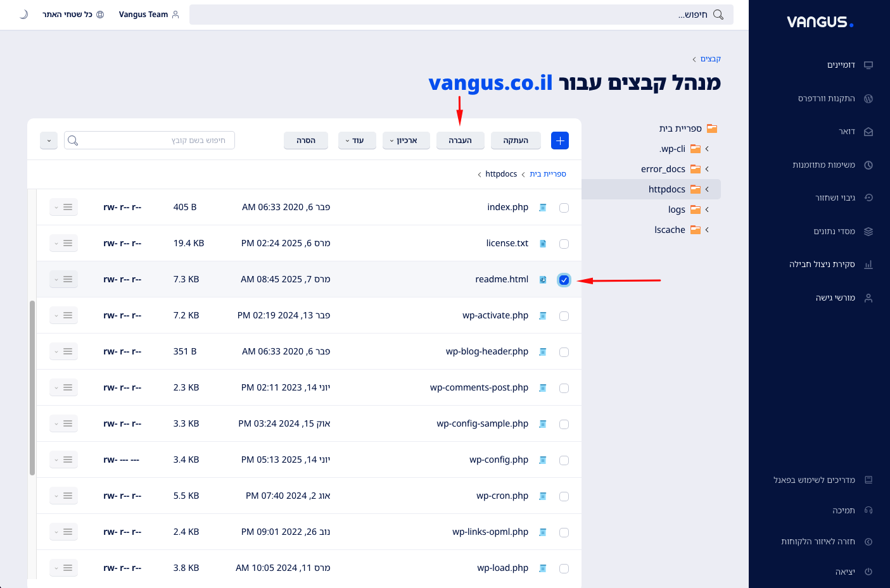Uncheck the readme.html checkbox
Image resolution: width=890 pixels, height=588 pixels.
point(564,280)
